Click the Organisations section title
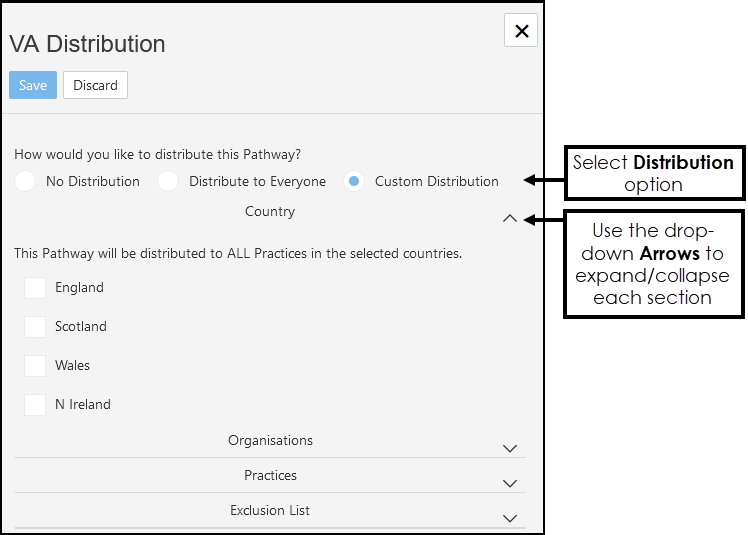The height and width of the screenshot is (535, 748). [x=270, y=440]
